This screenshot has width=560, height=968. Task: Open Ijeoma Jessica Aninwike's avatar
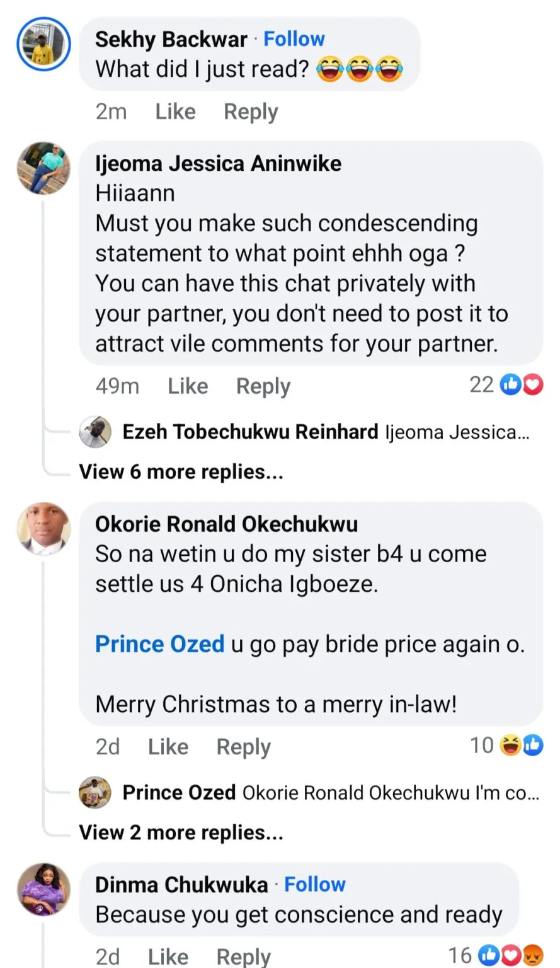click(43, 168)
